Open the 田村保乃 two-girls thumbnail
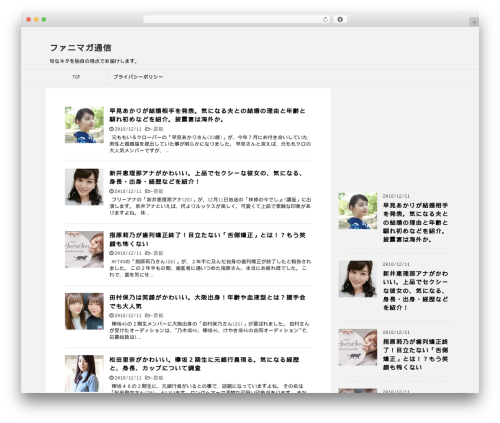 point(84,311)
